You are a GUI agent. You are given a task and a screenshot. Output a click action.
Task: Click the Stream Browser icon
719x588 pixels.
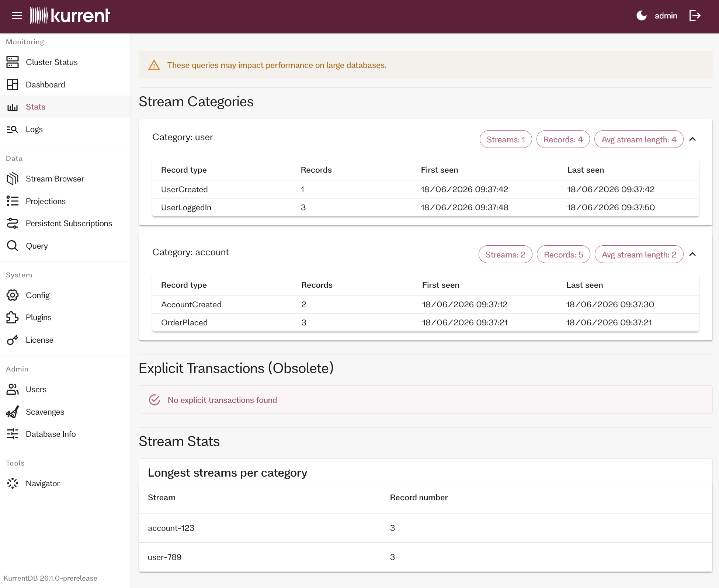pyautogui.click(x=13, y=179)
